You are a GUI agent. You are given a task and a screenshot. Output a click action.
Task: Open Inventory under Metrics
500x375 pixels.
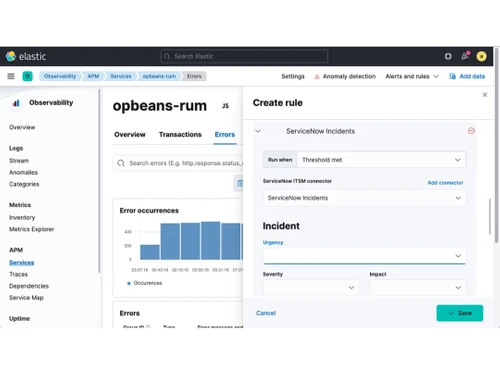(x=22, y=217)
